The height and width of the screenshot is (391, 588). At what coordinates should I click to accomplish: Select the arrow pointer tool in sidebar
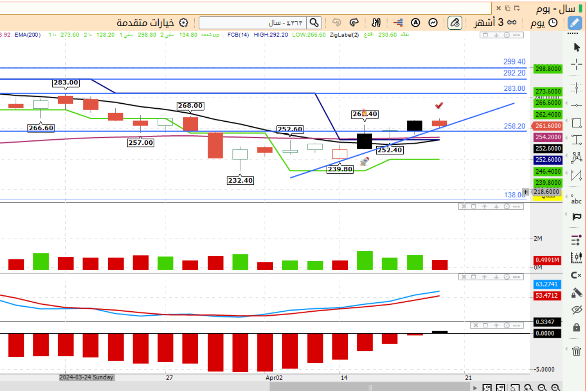[x=577, y=47]
